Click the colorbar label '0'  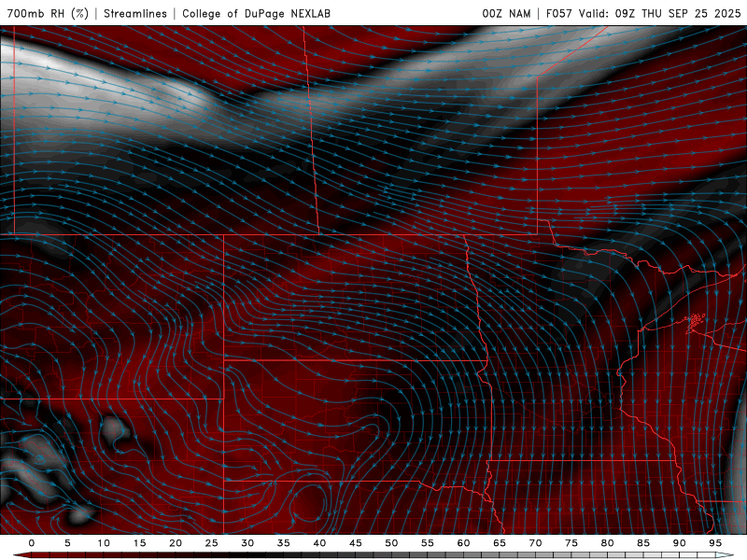tap(32, 543)
